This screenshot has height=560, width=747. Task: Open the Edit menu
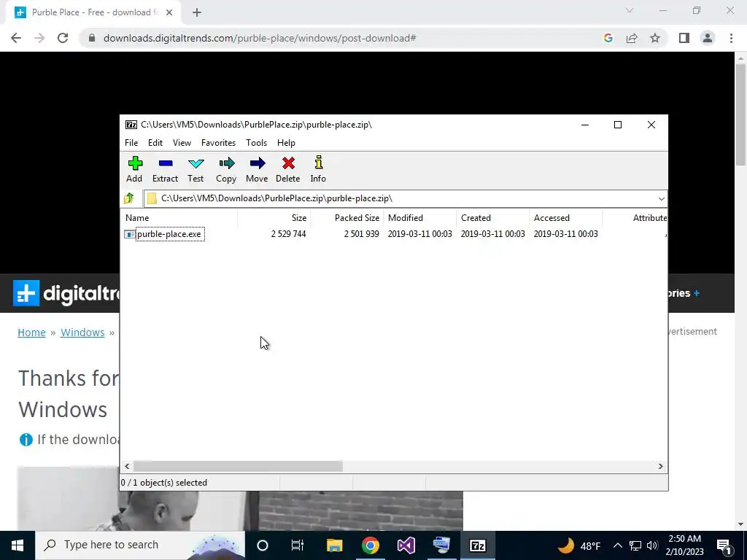point(155,143)
